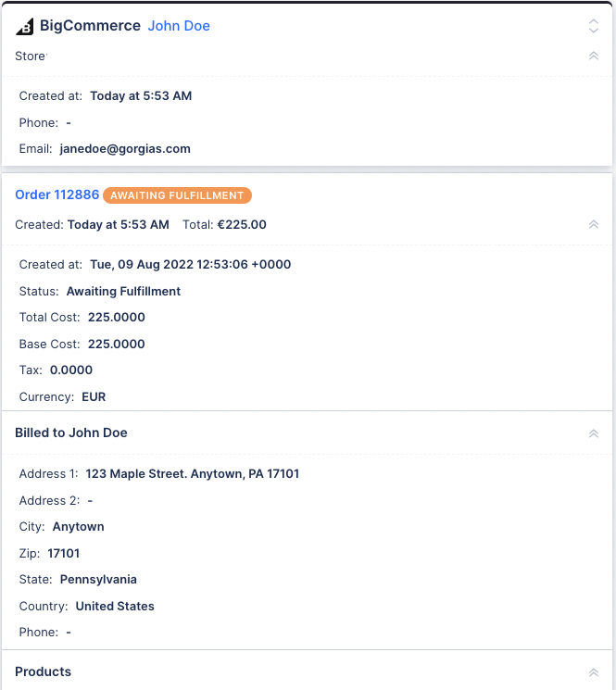
Task: Click the Billed to John Doe header
Action: 71,433
